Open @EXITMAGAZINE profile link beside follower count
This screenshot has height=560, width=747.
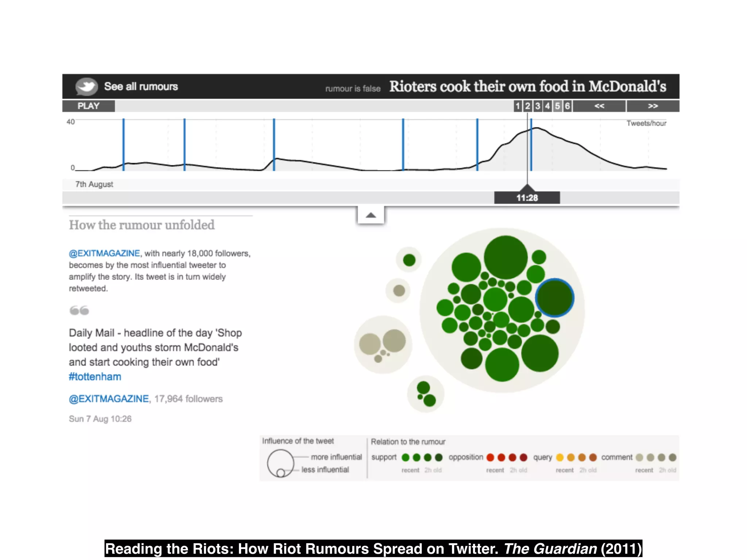click(x=109, y=398)
